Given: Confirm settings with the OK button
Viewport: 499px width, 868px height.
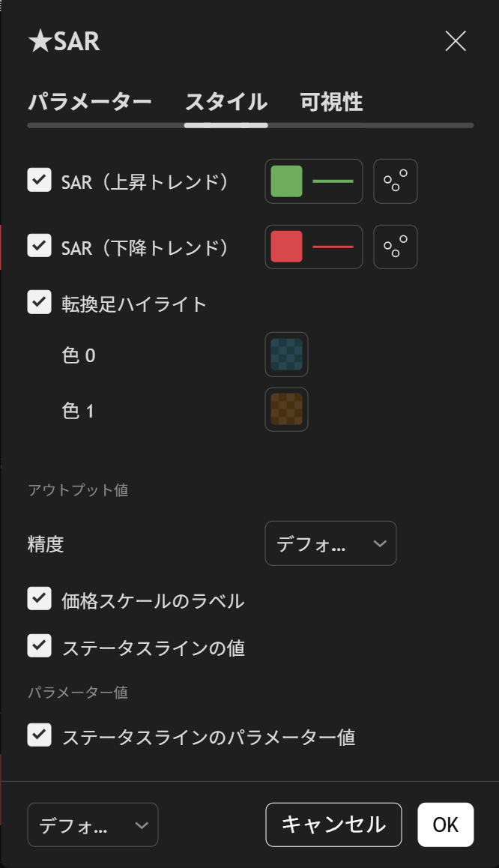Looking at the screenshot, I should (445, 825).
